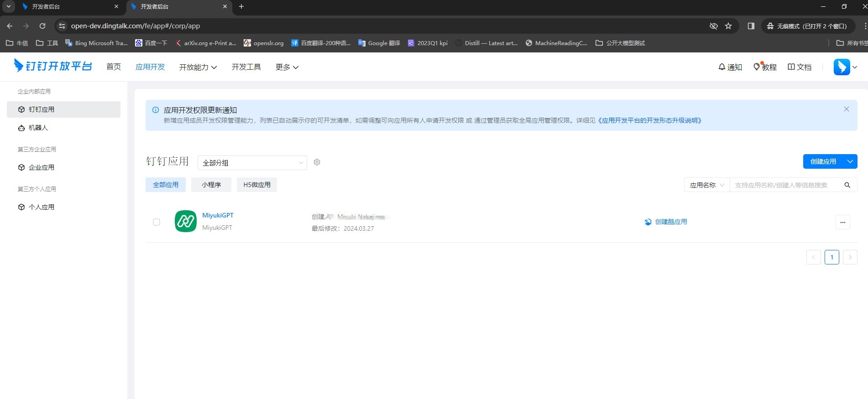Click the 创建应用 button
The image size is (868, 399).
pos(823,161)
